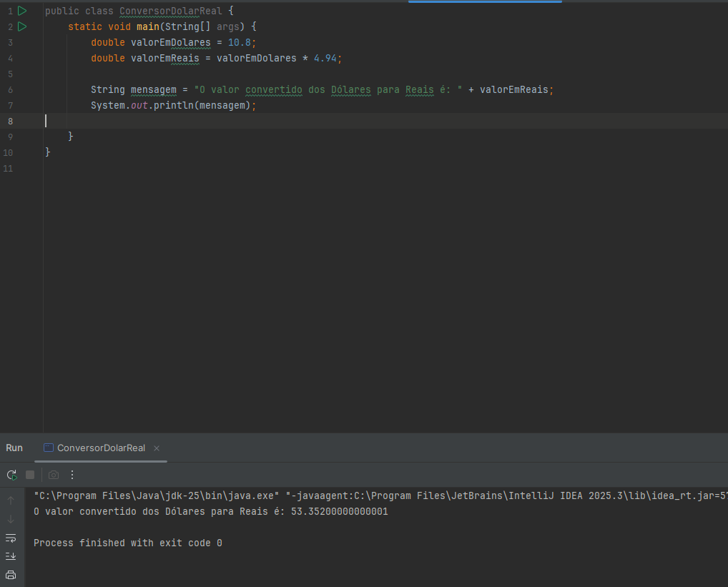Toggle soft-wrap in console output

(x=11, y=538)
